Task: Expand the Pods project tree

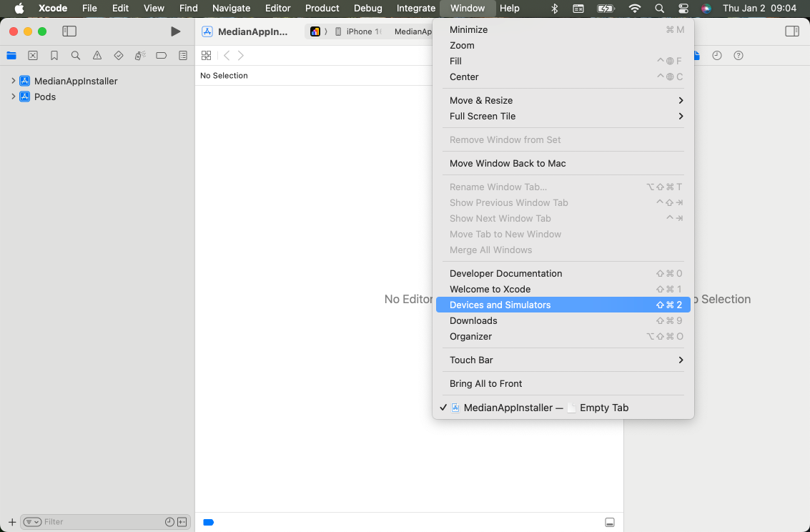Action: pos(14,97)
